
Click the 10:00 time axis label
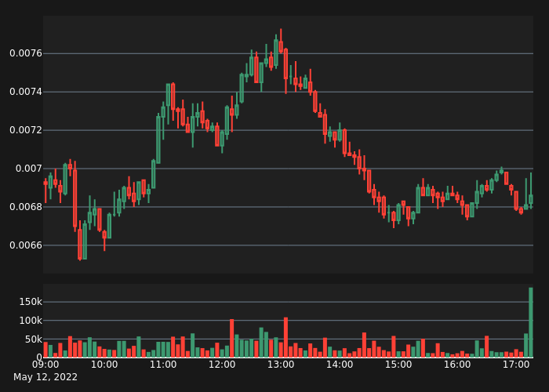coord(104,365)
